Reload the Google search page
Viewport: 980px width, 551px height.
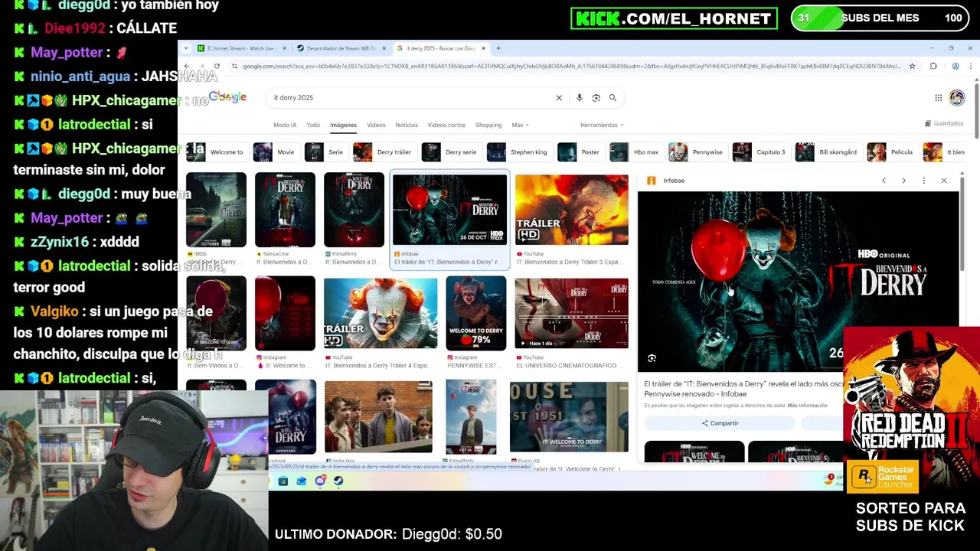pyautogui.click(x=217, y=67)
